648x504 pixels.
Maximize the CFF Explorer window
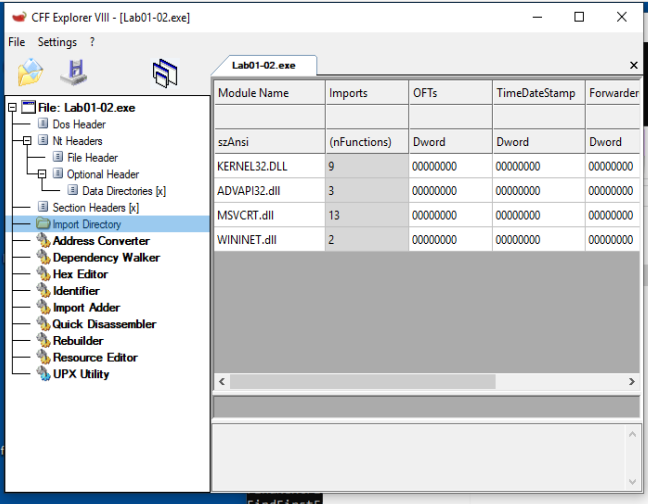coord(579,17)
